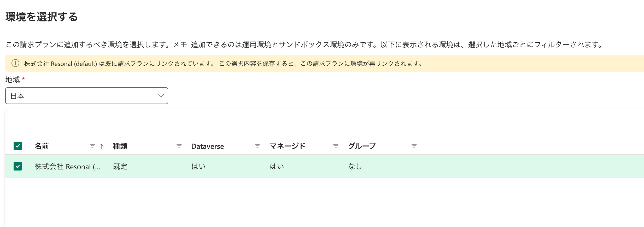Click the sort ascending arrow beside 名前
644x227 pixels.
[x=102, y=146]
